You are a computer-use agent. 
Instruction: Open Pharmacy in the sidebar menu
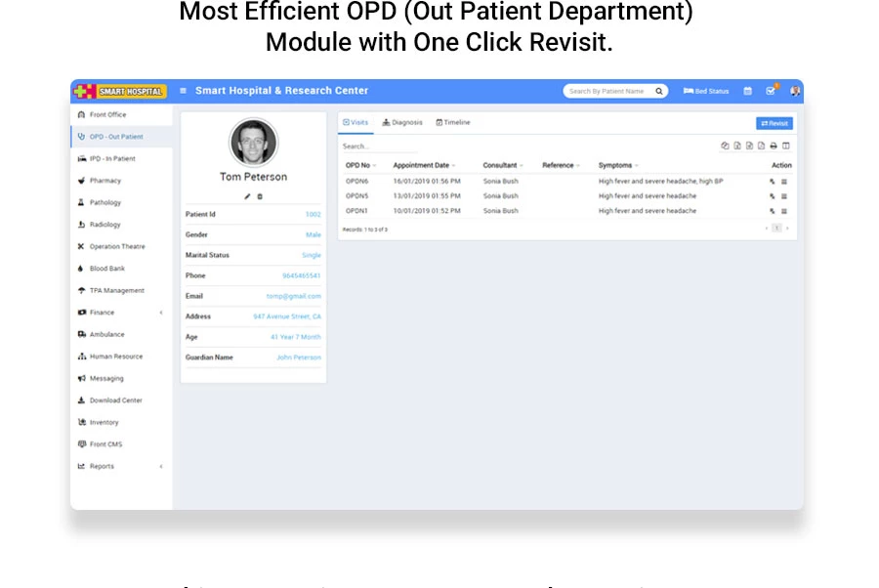pos(105,181)
